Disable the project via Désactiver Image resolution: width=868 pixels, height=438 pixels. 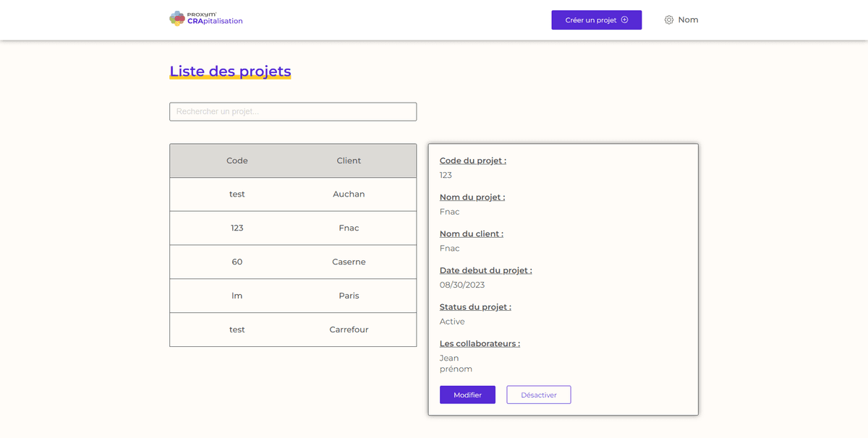tap(538, 395)
